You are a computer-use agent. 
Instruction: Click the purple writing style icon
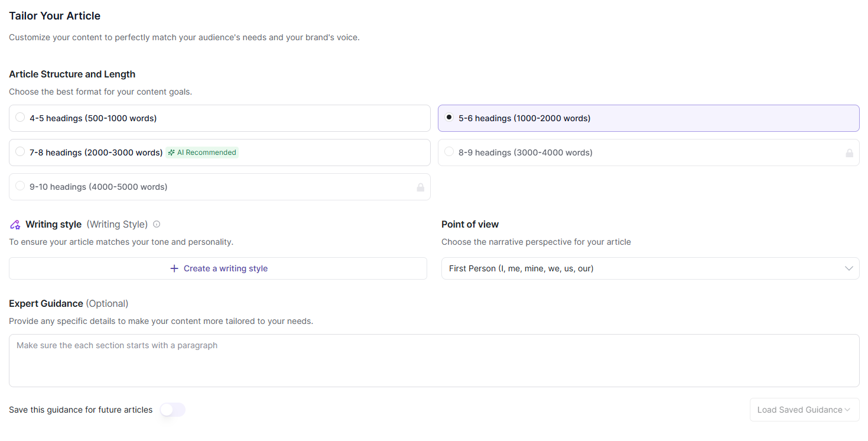15,225
